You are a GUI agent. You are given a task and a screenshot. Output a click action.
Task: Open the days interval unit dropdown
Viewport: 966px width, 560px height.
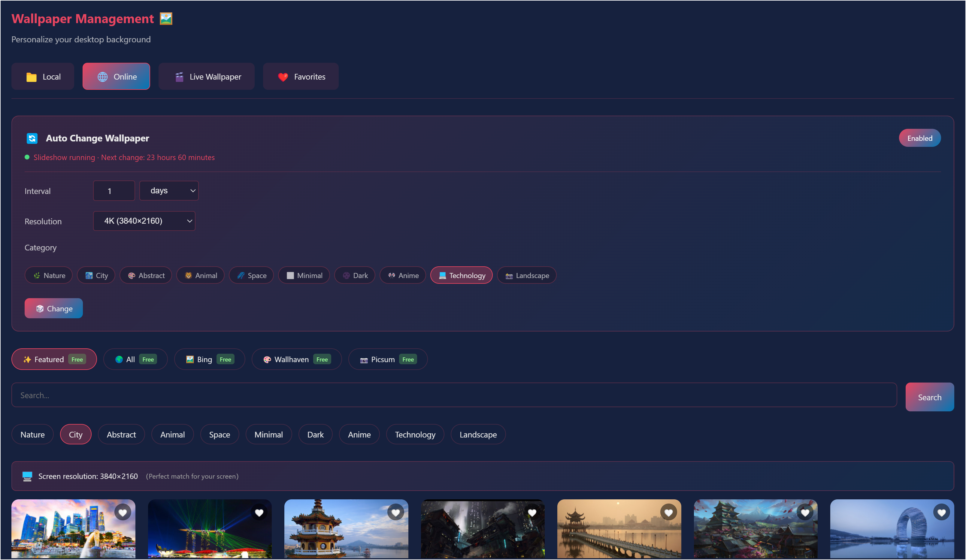coord(169,190)
